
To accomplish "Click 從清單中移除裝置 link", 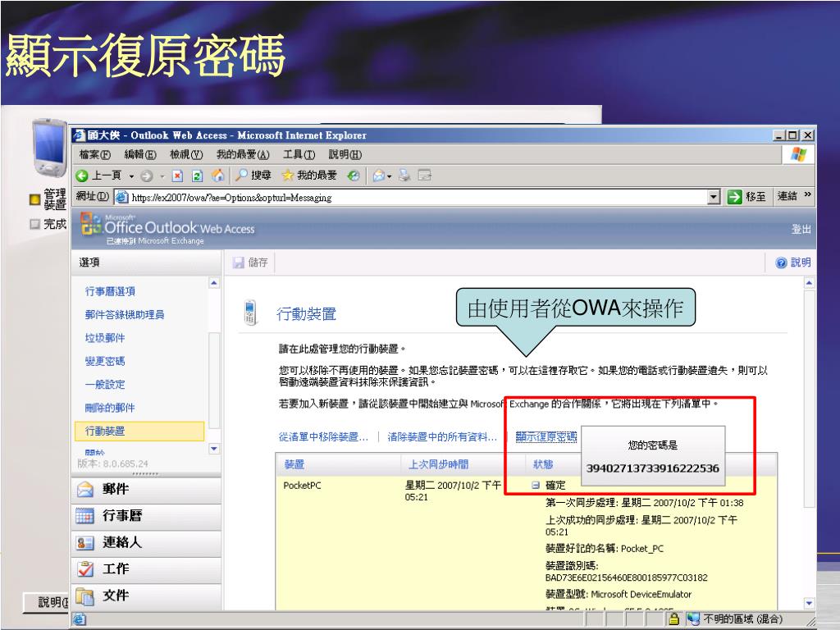I will 323,436.
